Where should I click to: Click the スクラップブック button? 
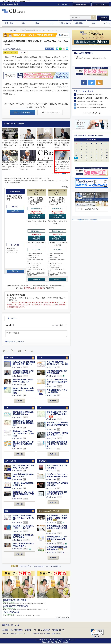coord(11,53)
